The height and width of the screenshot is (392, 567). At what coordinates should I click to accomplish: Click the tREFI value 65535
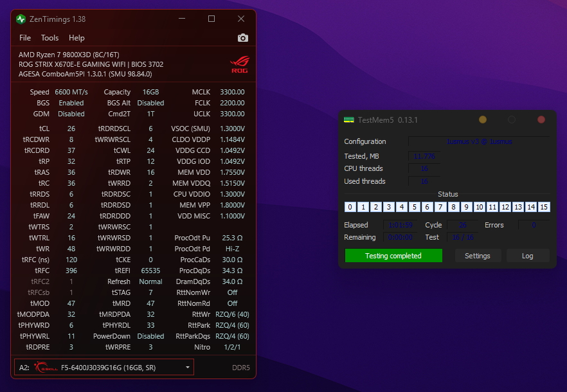[x=150, y=271]
